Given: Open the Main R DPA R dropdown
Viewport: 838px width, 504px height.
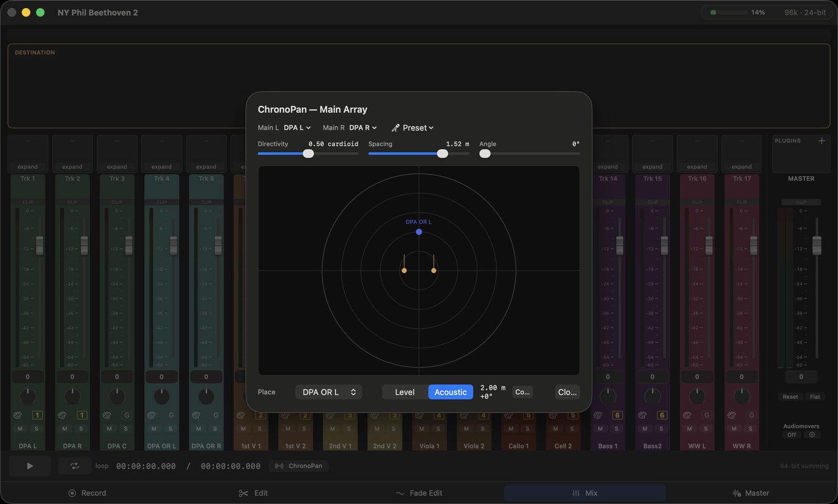Looking at the screenshot, I should 363,128.
